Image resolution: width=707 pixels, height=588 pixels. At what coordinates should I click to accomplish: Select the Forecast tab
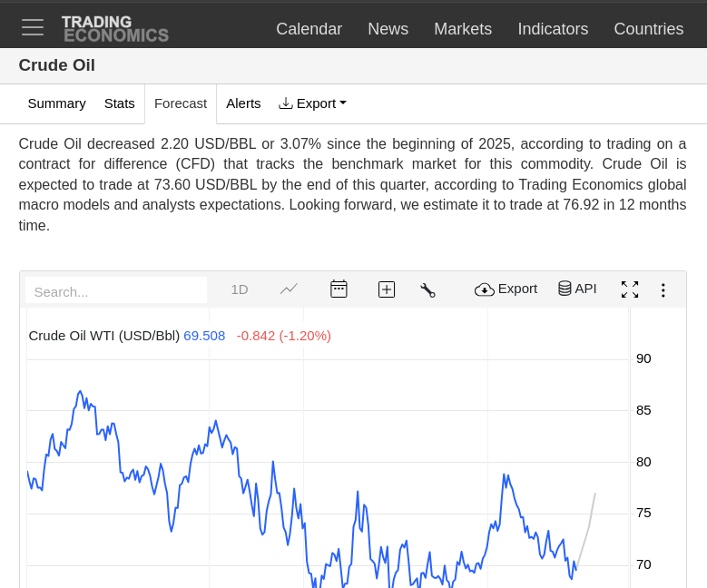coord(181,103)
